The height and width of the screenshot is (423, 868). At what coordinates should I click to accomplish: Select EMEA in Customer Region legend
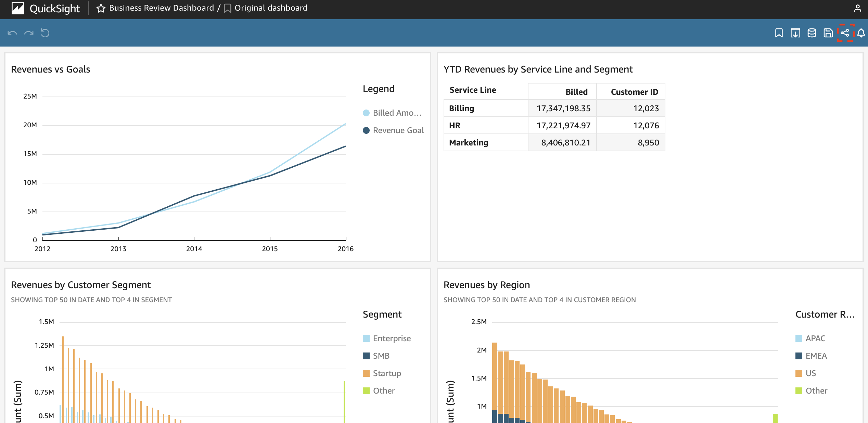pos(811,356)
